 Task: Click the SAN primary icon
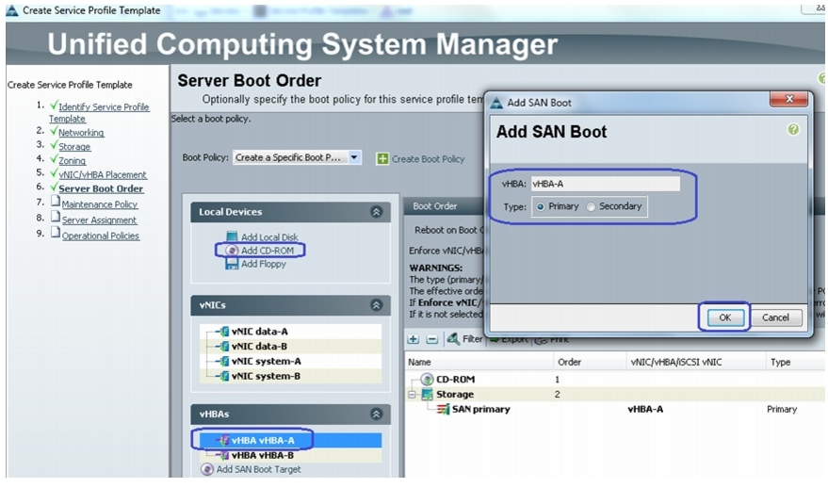tap(443, 409)
